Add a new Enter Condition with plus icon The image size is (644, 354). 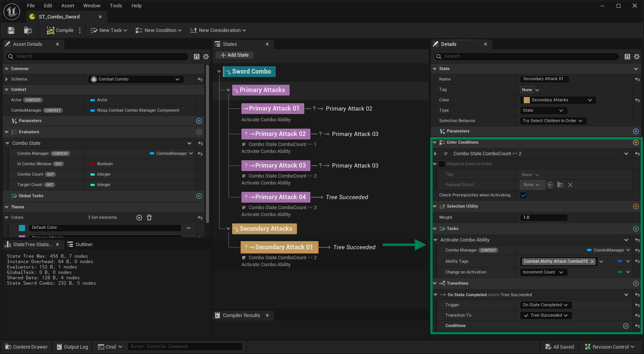636,143
